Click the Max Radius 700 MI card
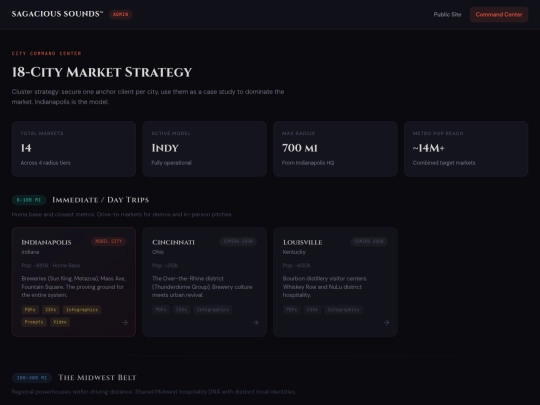The image size is (540, 405). (x=335, y=149)
